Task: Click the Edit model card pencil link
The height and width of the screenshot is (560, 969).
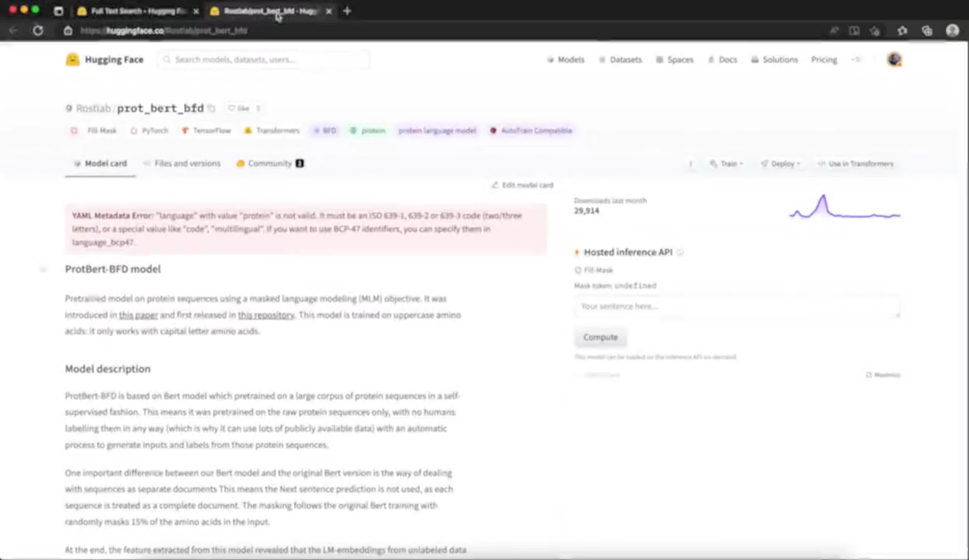Action: click(x=523, y=185)
